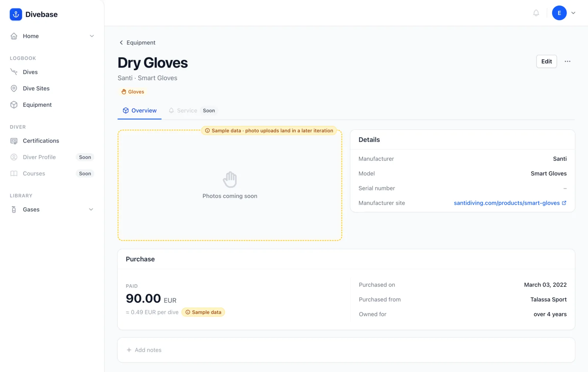
Task: Expand the Home menu chevron
Action: point(92,36)
